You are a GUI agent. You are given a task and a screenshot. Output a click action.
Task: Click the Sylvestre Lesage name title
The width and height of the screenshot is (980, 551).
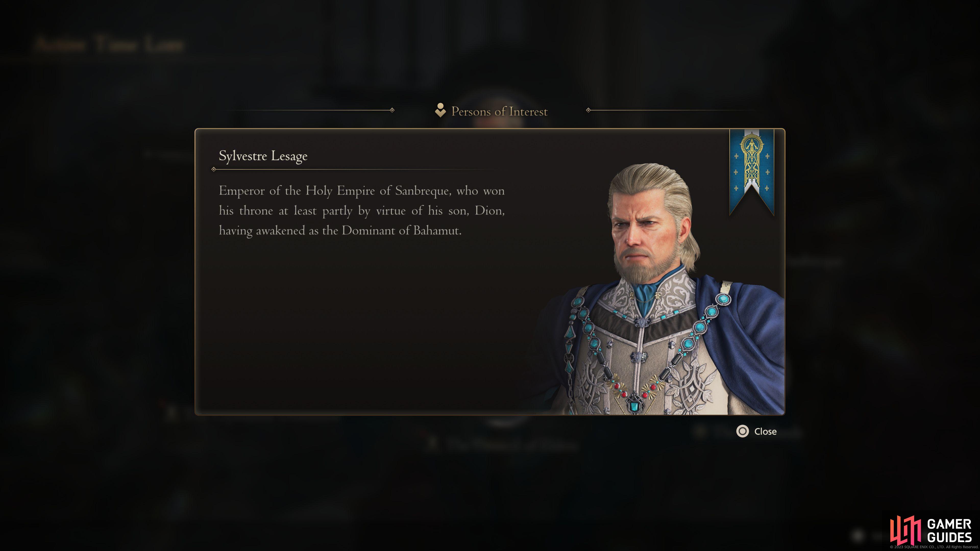pyautogui.click(x=263, y=156)
